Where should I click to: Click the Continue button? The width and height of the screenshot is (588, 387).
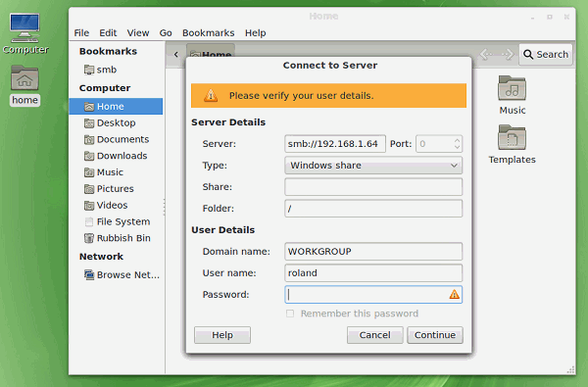click(x=435, y=335)
